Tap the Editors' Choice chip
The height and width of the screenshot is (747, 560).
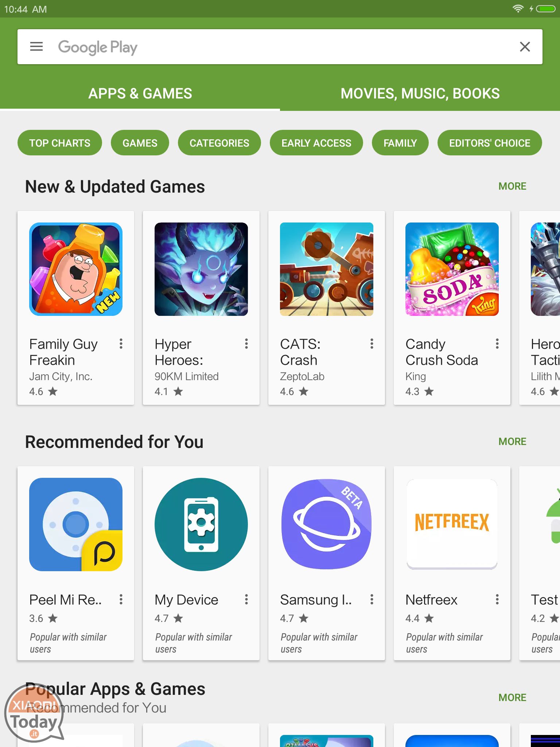[x=490, y=143]
